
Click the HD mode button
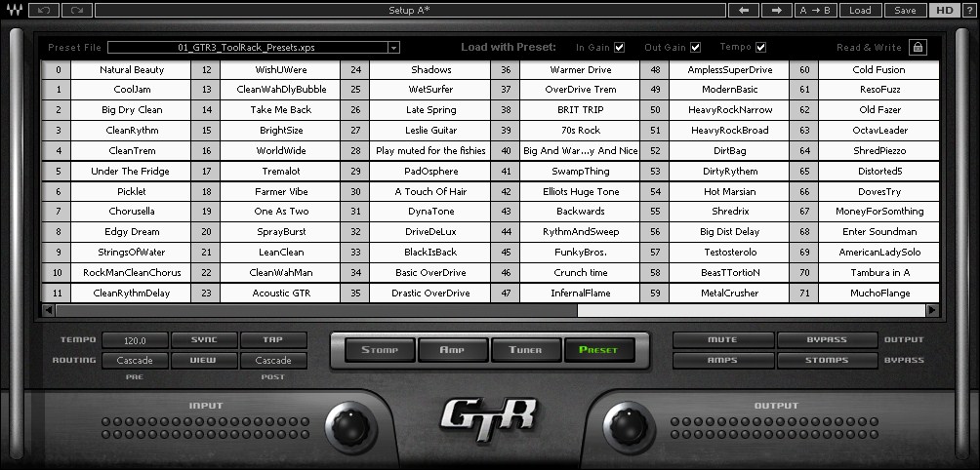coord(943,10)
